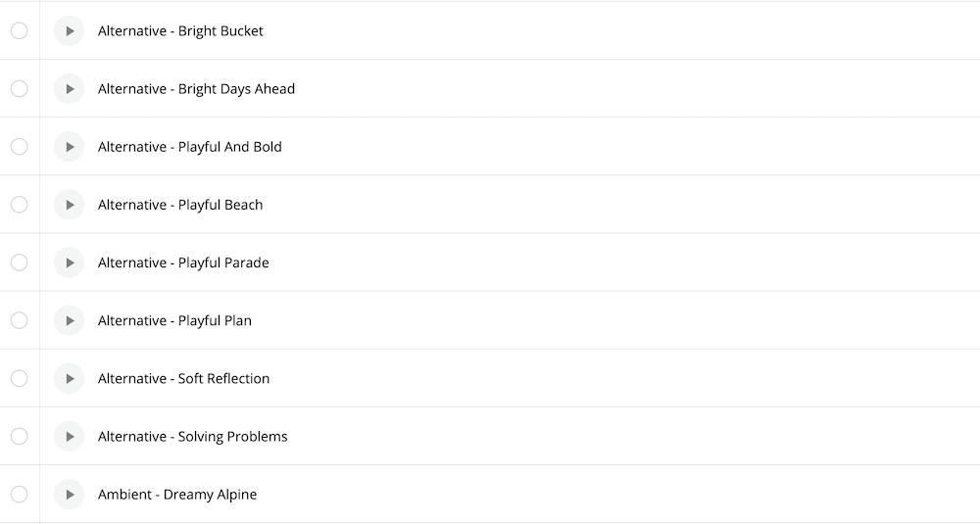Select the Soft Reflection radio button

[x=19, y=378]
